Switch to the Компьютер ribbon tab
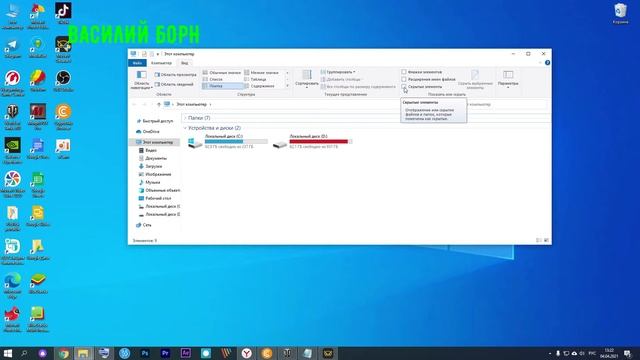Image resolution: width=640 pixels, height=360 pixels. click(161, 63)
